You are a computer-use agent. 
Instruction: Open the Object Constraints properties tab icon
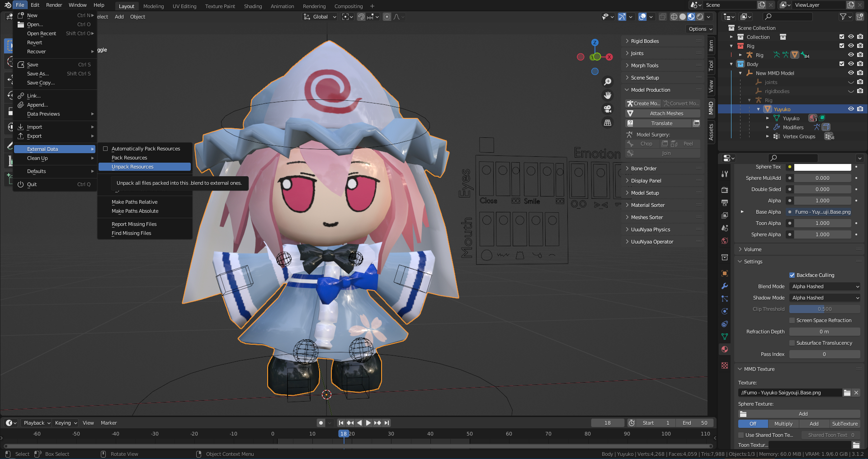point(725,324)
